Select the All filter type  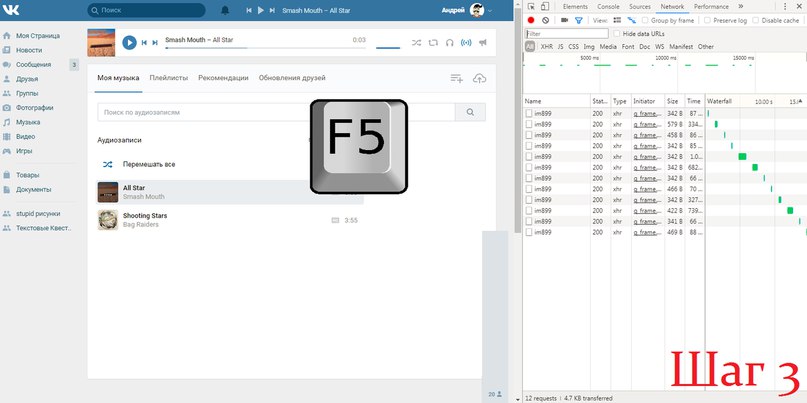(530, 46)
